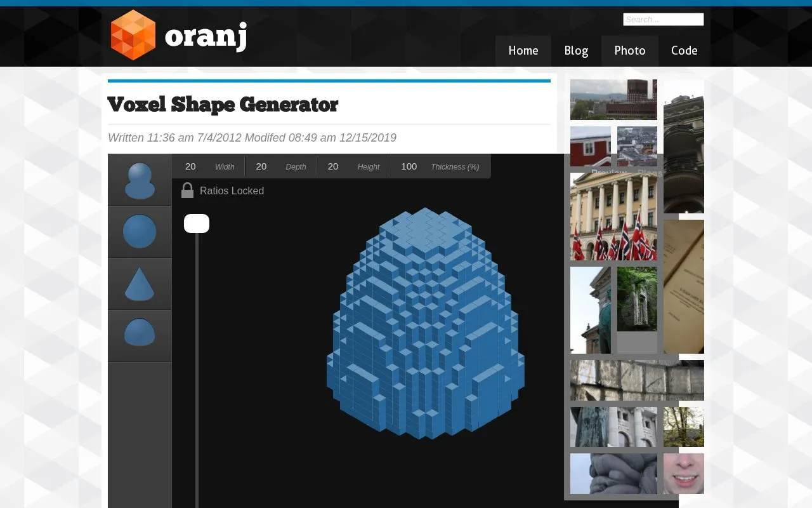
Task: Open the old paper document photo
Action: coord(684,286)
